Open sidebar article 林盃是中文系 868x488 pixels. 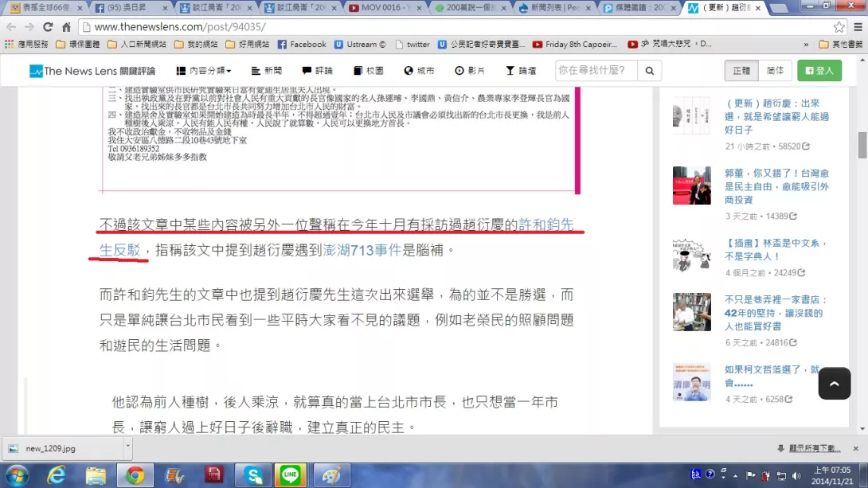coord(776,249)
